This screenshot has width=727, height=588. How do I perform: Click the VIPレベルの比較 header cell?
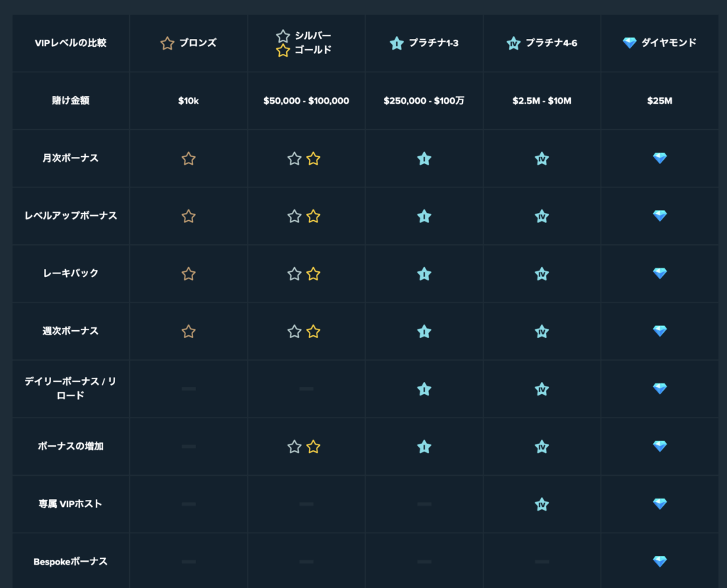(70, 43)
